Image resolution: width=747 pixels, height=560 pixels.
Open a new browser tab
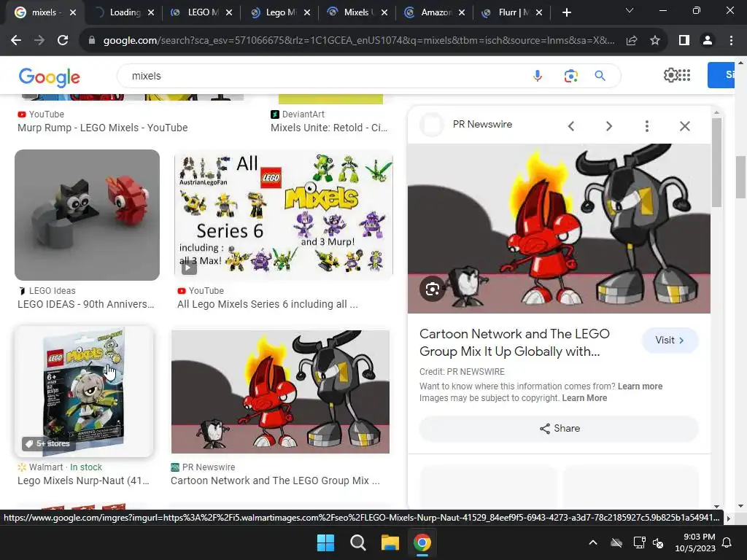[566, 12]
